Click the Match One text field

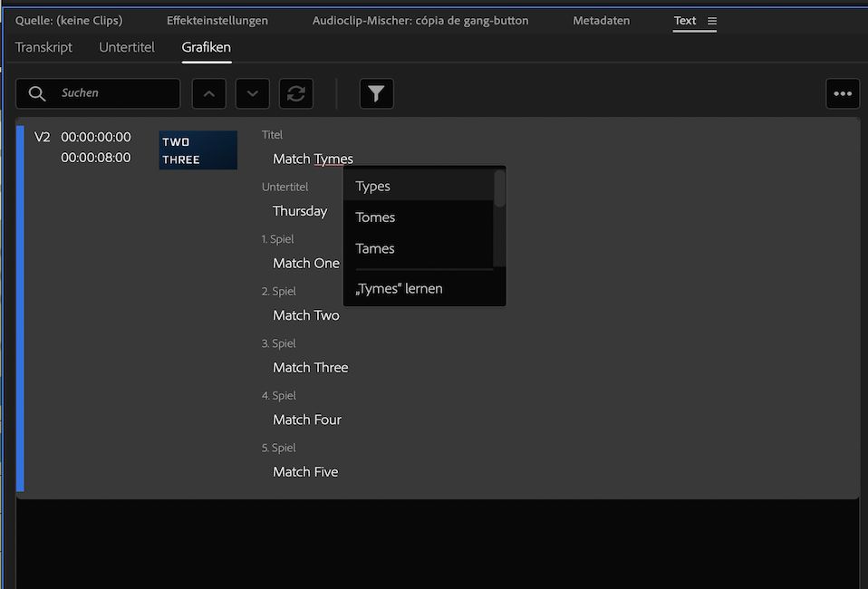(x=306, y=263)
